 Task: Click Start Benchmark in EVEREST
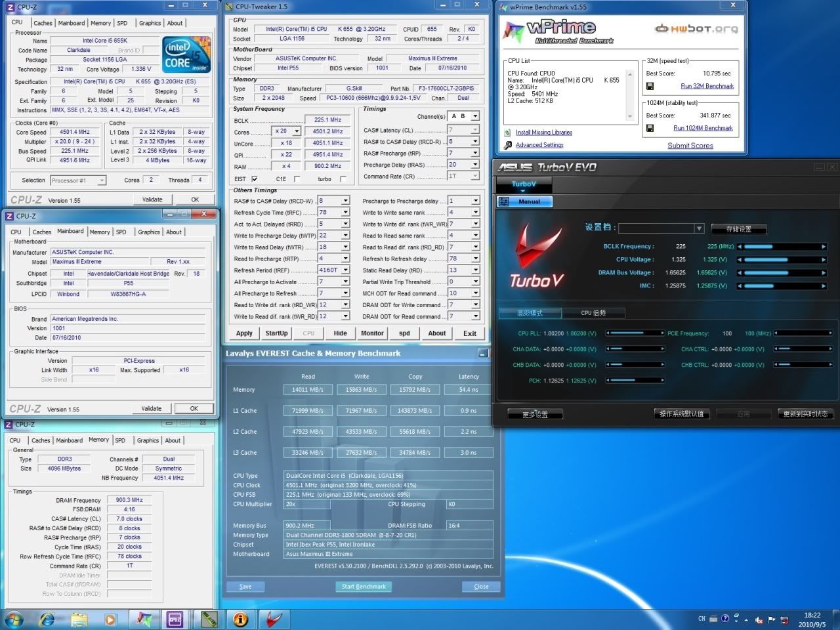point(364,587)
